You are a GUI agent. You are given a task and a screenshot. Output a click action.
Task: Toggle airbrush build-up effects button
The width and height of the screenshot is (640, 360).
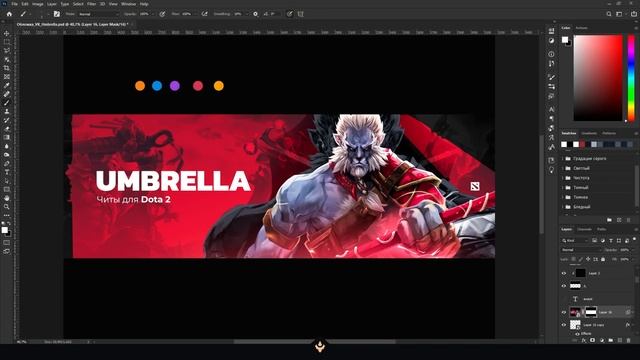point(204,14)
